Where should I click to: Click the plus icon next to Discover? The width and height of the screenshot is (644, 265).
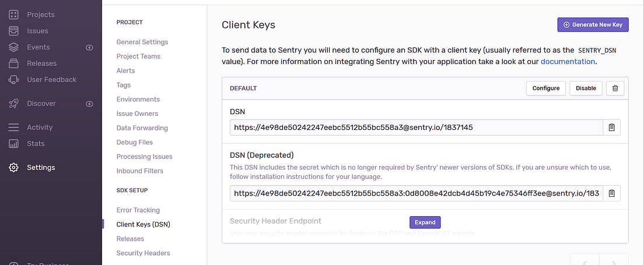click(x=89, y=104)
